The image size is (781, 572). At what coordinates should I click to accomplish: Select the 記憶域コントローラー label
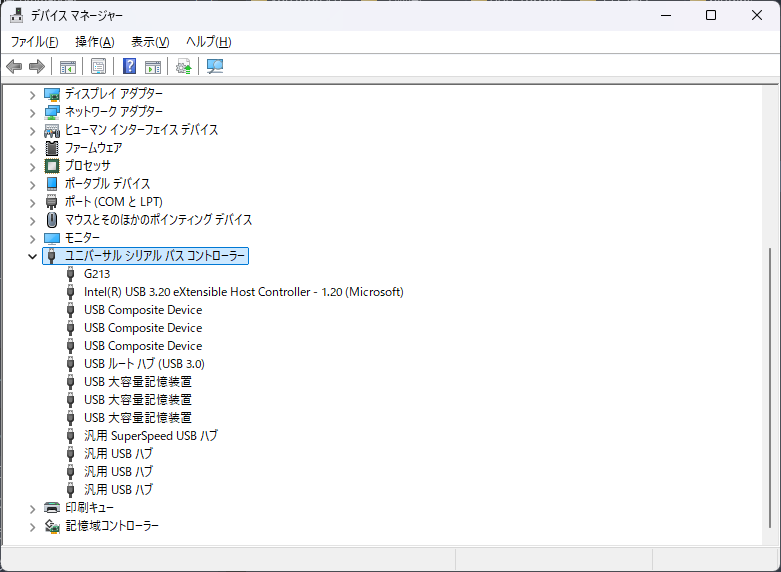coord(112,526)
